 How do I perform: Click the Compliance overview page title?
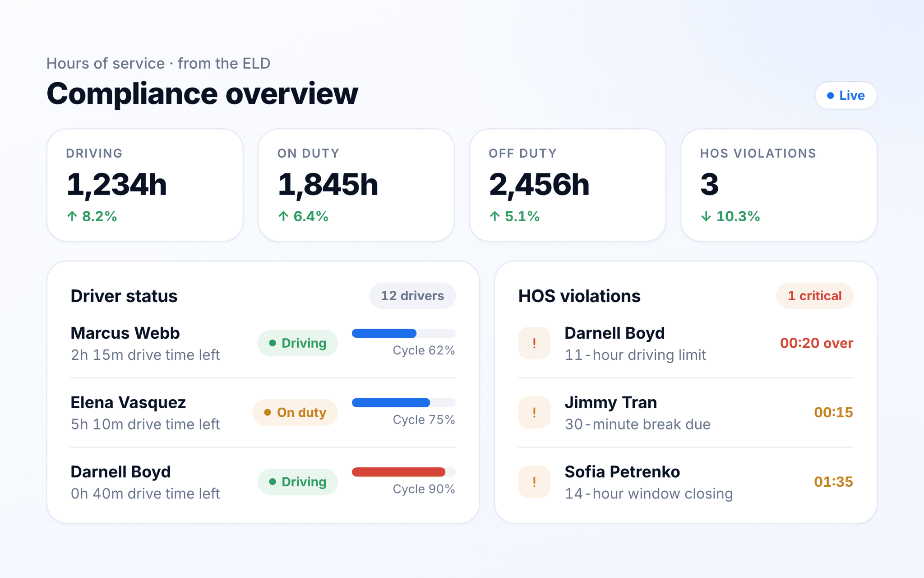[202, 94]
